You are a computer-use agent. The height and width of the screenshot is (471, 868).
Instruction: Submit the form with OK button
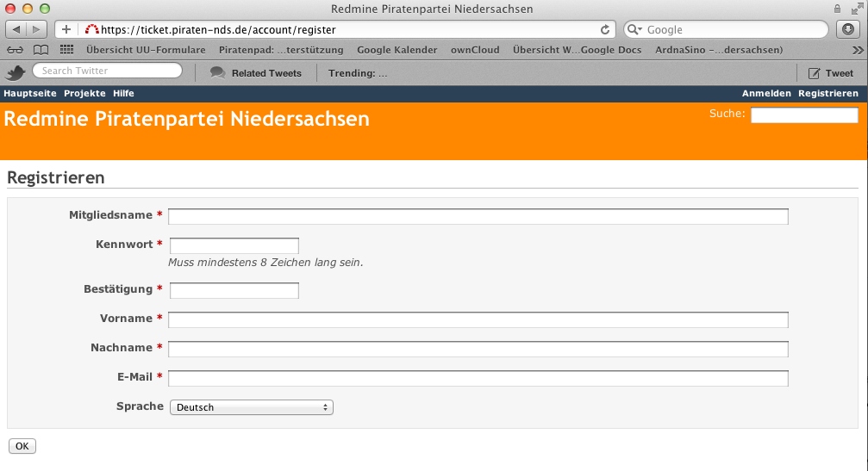coord(22,446)
